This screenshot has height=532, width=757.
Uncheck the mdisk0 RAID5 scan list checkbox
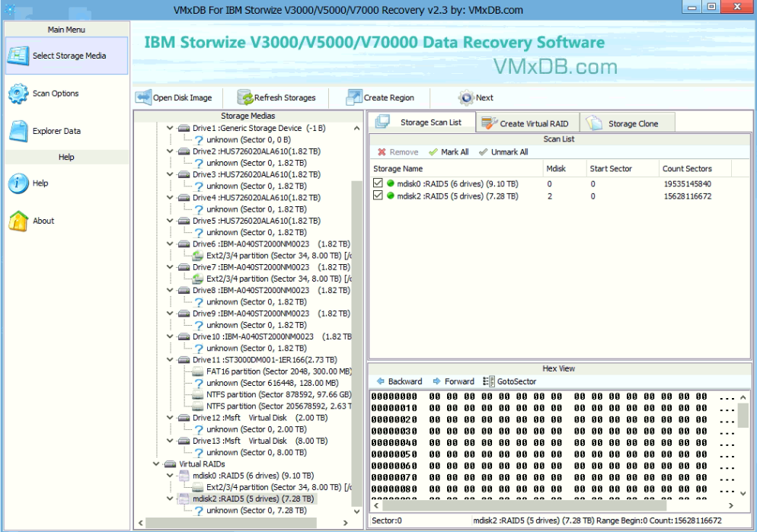pyautogui.click(x=378, y=183)
